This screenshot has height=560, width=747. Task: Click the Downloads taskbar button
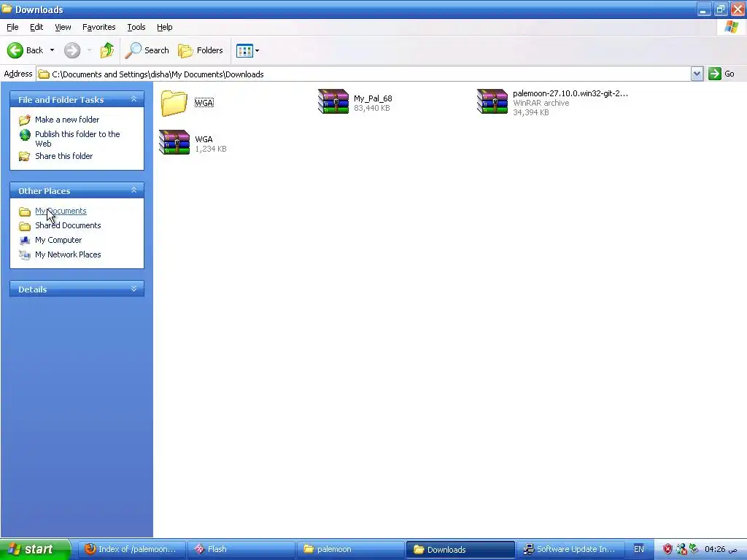[x=460, y=549]
